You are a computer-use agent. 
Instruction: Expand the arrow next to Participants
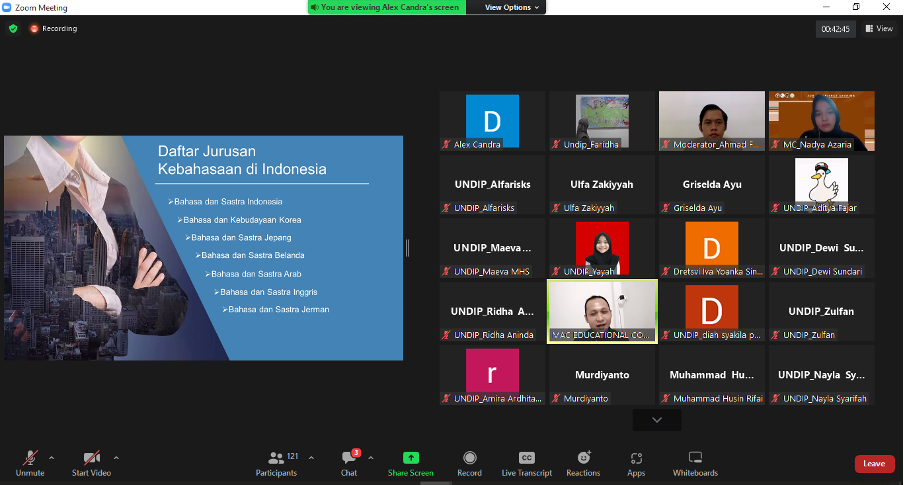pos(310,457)
